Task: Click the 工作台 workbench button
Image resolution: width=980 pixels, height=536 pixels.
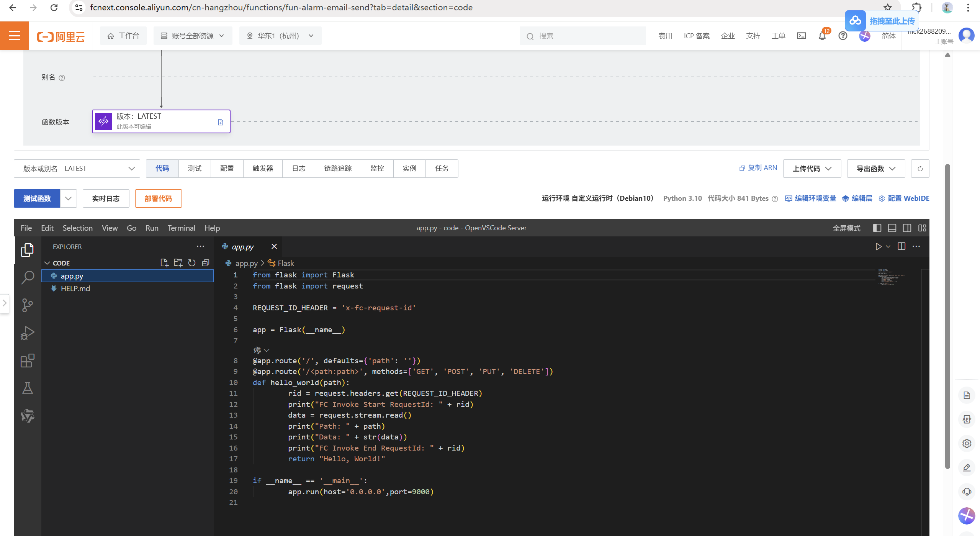Action: click(123, 36)
